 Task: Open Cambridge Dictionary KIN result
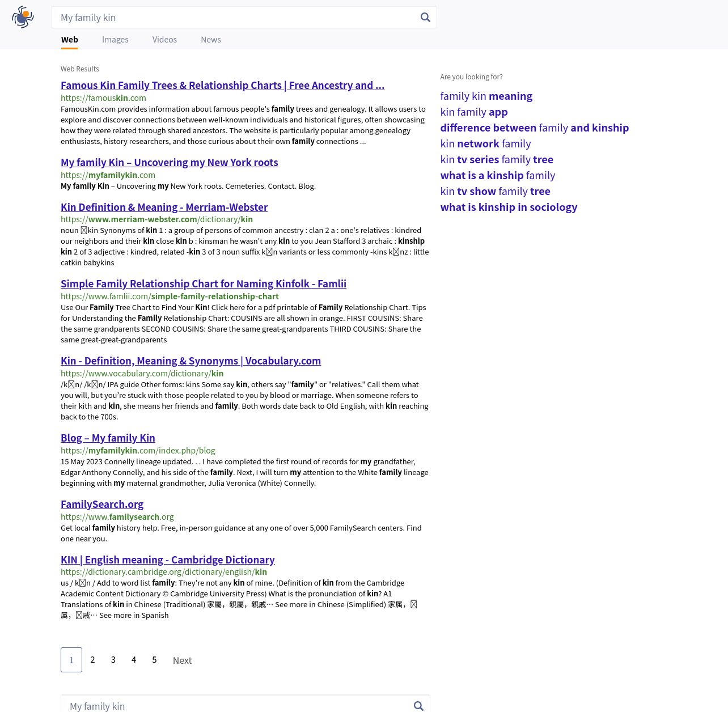pos(168,560)
